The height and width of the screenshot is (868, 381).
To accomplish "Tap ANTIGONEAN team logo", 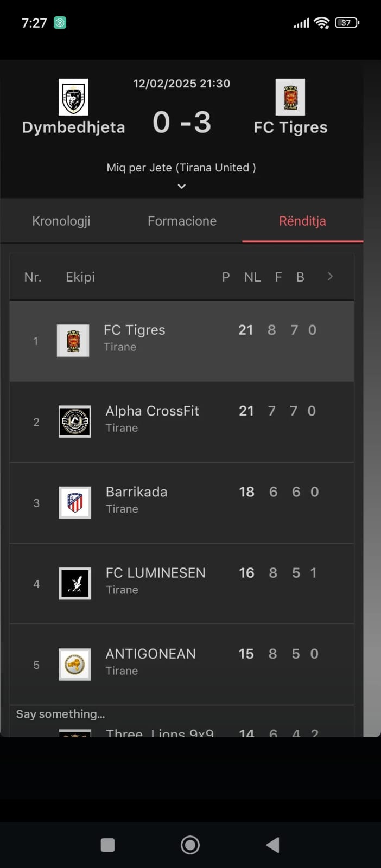I will (75, 665).
